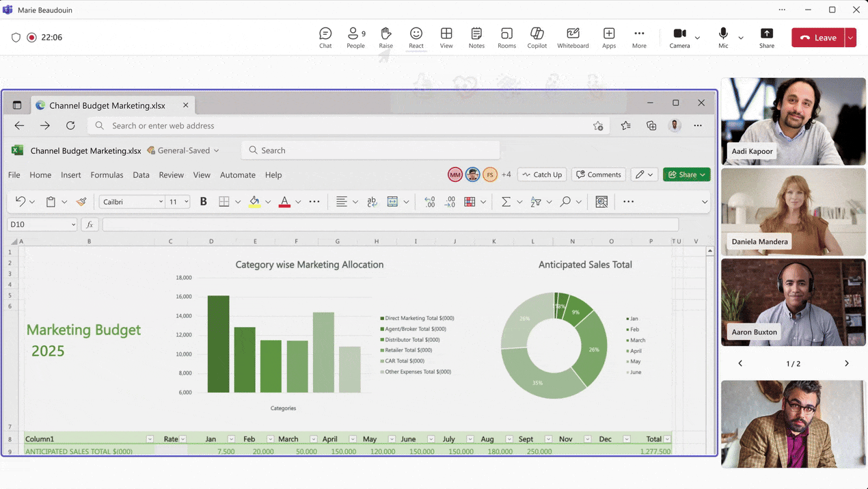Show the People participants list
The height and width of the screenshot is (489, 868).
pyautogui.click(x=355, y=38)
